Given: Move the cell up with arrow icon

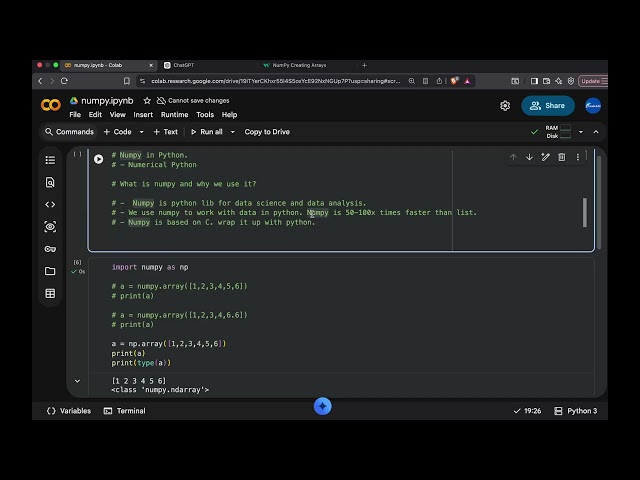Looking at the screenshot, I should (x=513, y=157).
